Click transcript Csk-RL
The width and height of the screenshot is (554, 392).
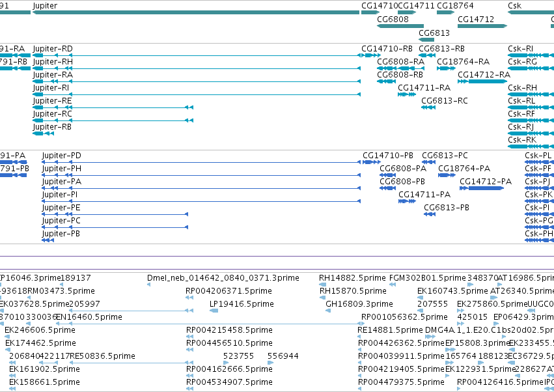pyautogui.click(x=531, y=107)
